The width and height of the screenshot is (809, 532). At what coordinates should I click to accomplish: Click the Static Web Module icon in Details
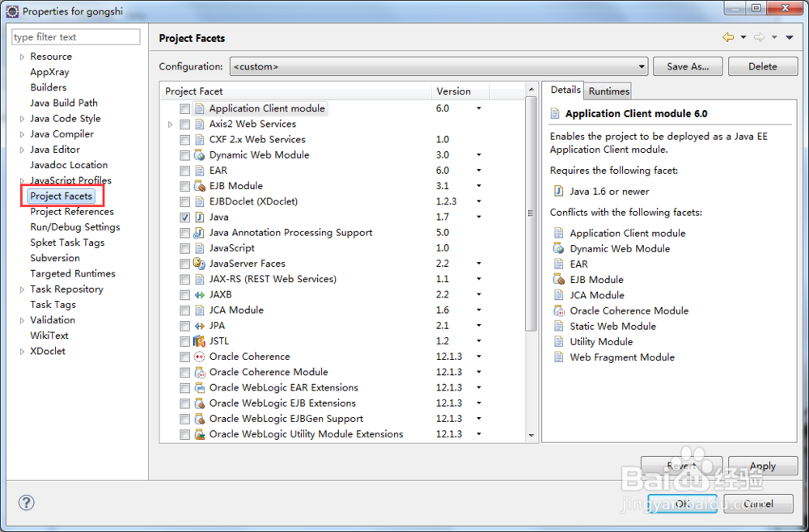(558, 326)
